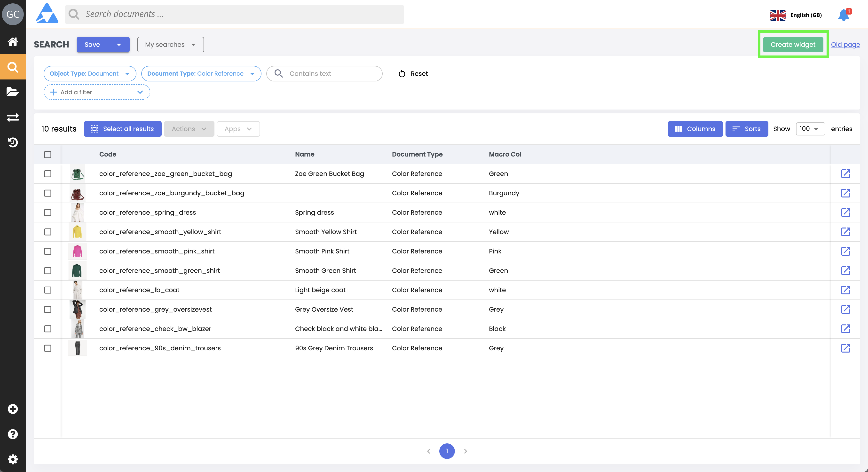The width and height of the screenshot is (868, 472).
Task: Open the help question mark icon
Action: (x=13, y=434)
